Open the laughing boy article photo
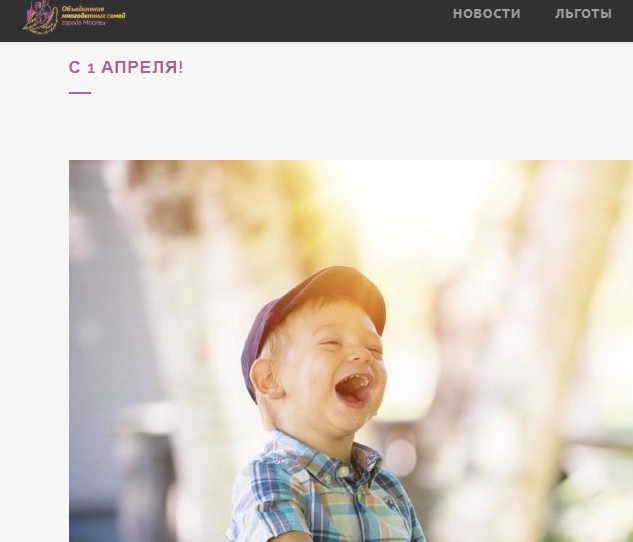633x542 pixels. pos(351,351)
